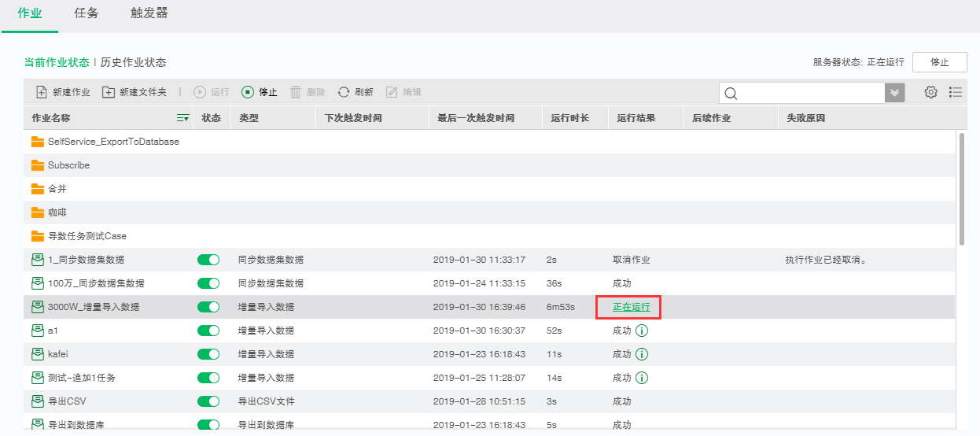Click the 正在运行 running link
Screen dimensions: 980x436
(x=632, y=307)
